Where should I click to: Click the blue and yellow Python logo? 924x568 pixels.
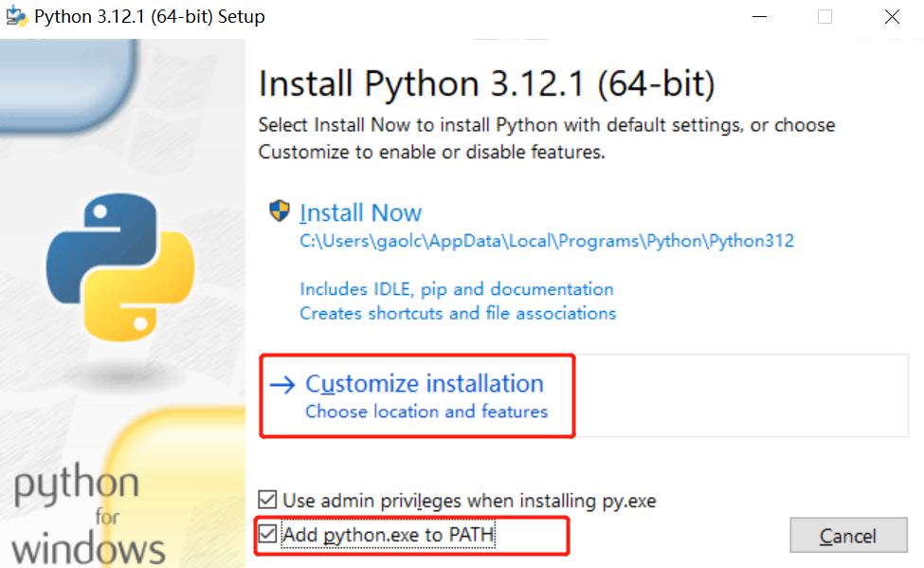click(x=120, y=266)
